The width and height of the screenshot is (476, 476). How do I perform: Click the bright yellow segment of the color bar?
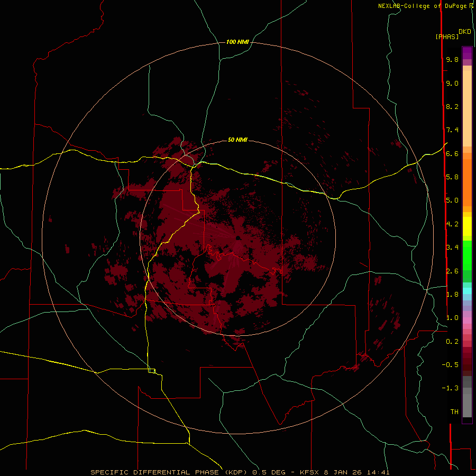pos(467,226)
